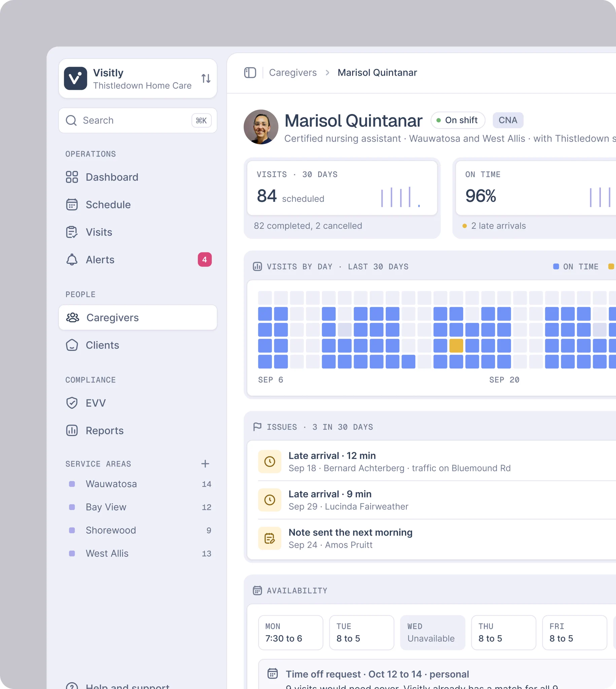Image resolution: width=616 pixels, height=689 pixels.
Task: Go to the Visits page
Action: pos(138,232)
